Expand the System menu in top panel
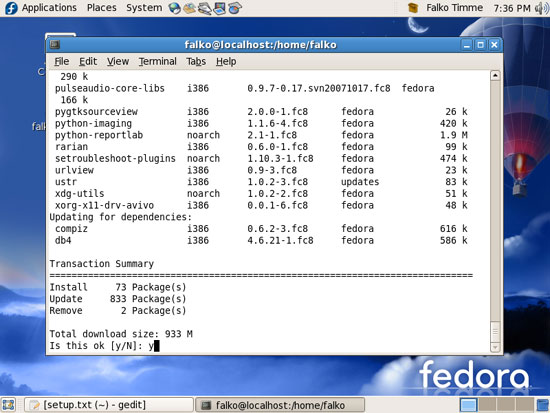550x413 pixels. coord(144,8)
